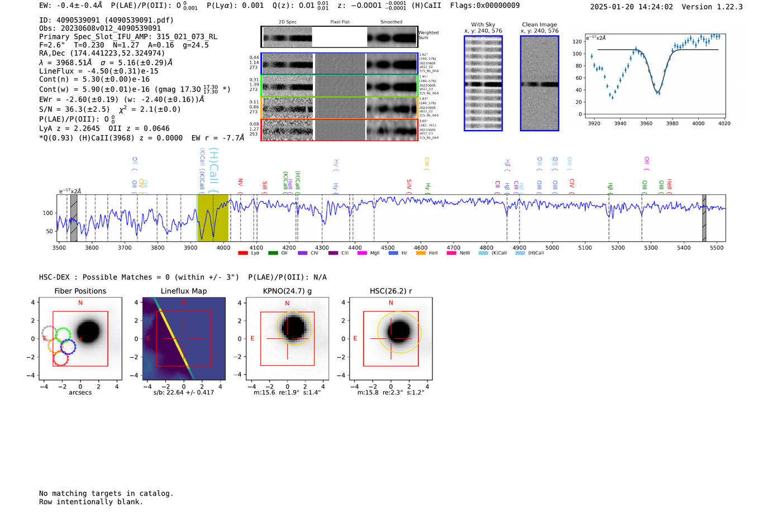Click the 'Pixel Flat' column header
The width and height of the screenshot is (782, 532).
340,22
